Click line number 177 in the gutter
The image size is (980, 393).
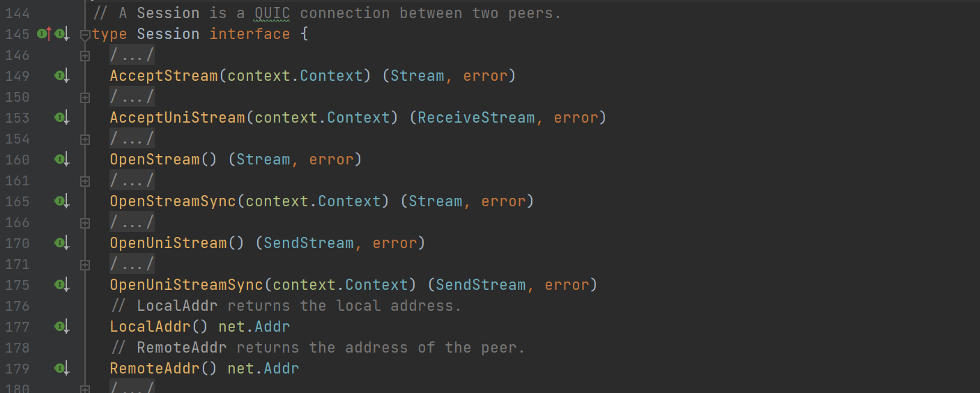pyautogui.click(x=17, y=327)
